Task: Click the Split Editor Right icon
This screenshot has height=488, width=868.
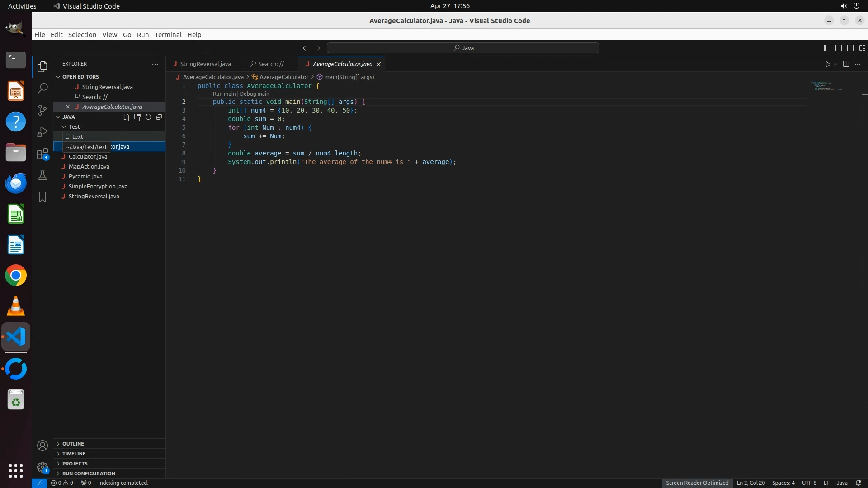Action: point(846,64)
